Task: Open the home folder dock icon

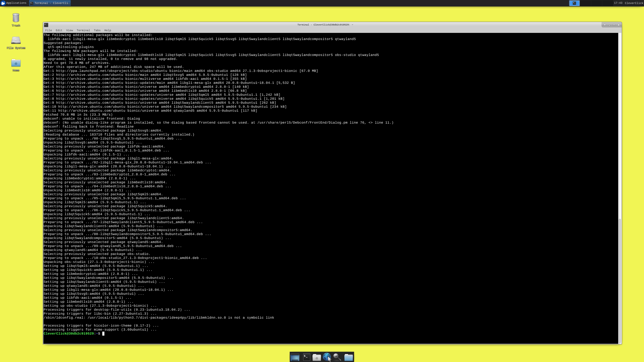Action: click(x=317, y=357)
